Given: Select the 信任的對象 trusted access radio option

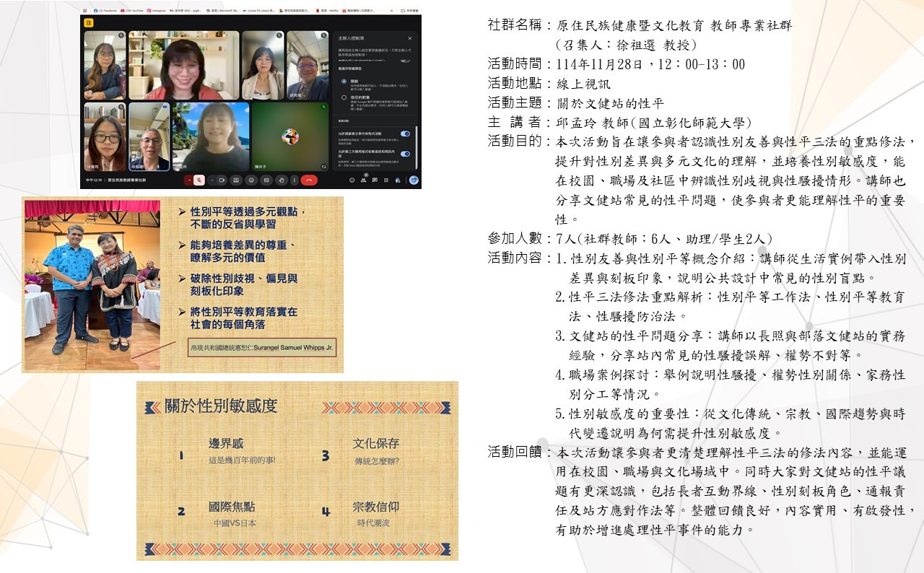Looking at the screenshot, I should 344,96.
